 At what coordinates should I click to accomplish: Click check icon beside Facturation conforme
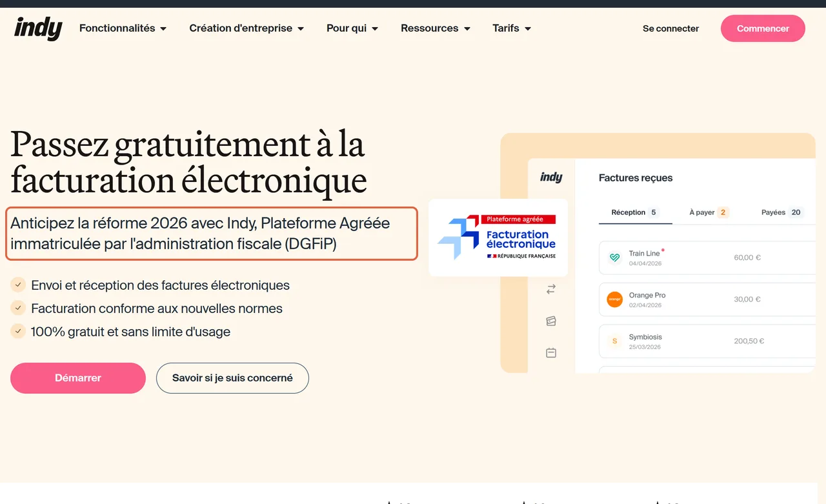point(18,308)
